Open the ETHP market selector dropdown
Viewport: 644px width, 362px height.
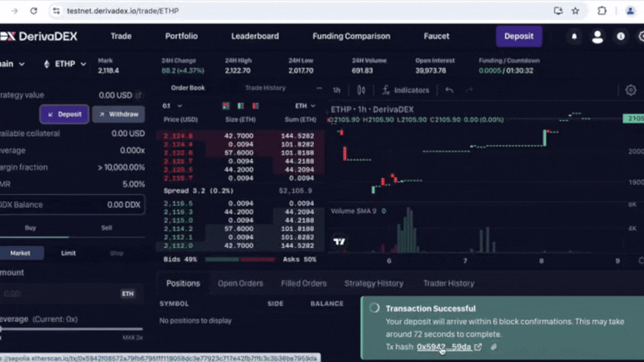(x=65, y=64)
